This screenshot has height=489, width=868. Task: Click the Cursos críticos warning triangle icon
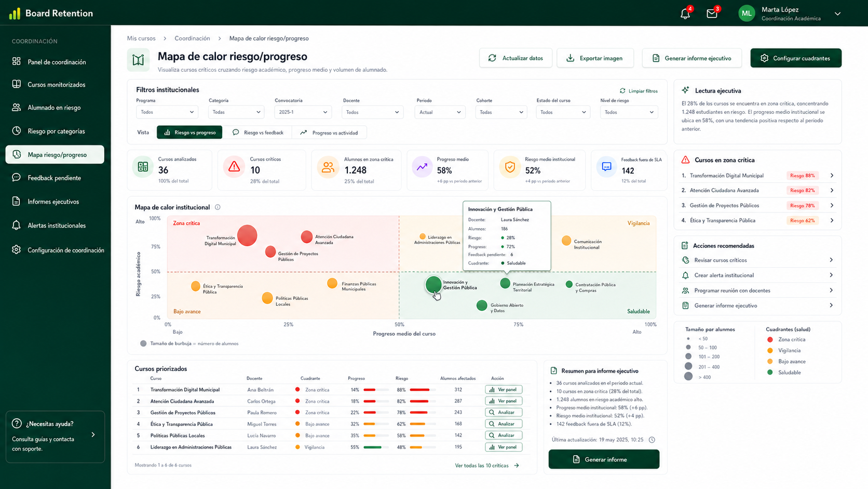[234, 167]
